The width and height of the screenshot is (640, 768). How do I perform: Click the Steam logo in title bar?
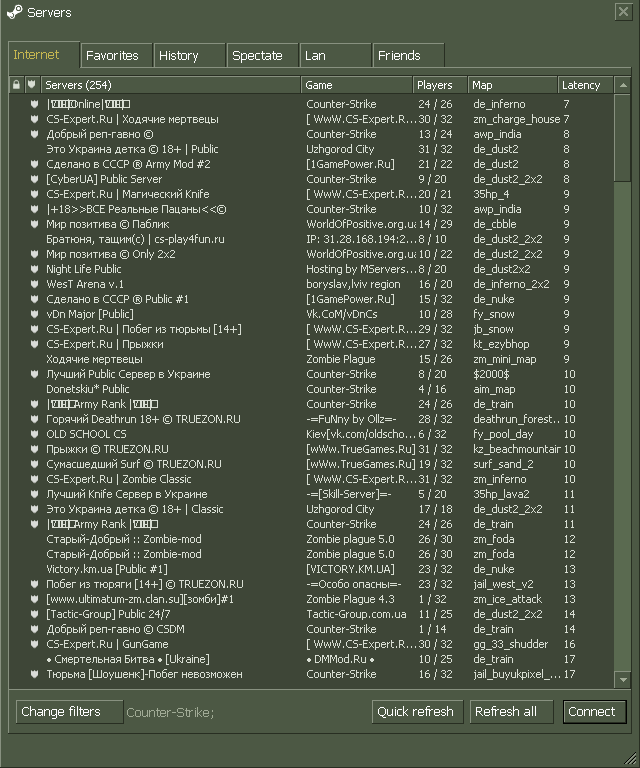[15, 12]
